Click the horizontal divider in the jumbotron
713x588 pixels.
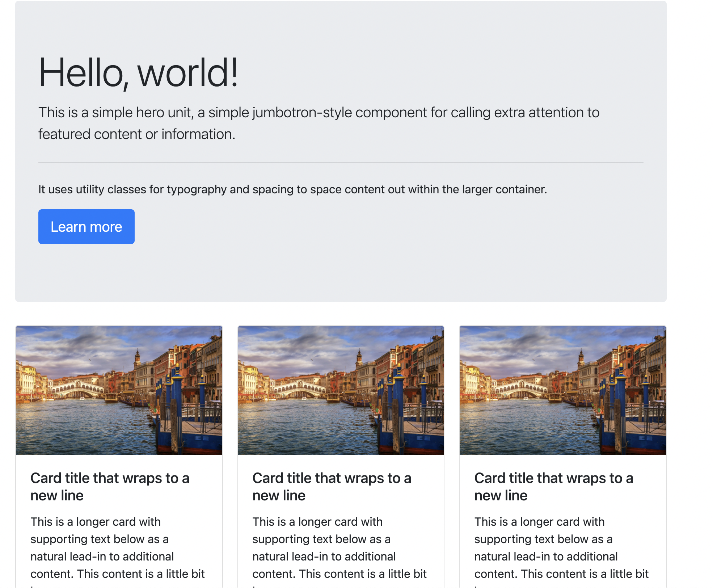341,163
